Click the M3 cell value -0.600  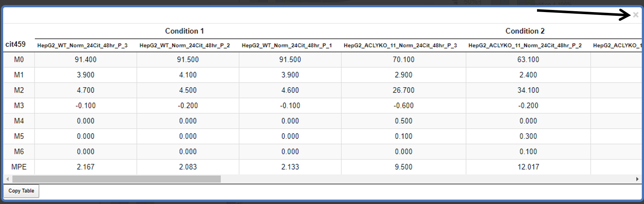(403, 106)
